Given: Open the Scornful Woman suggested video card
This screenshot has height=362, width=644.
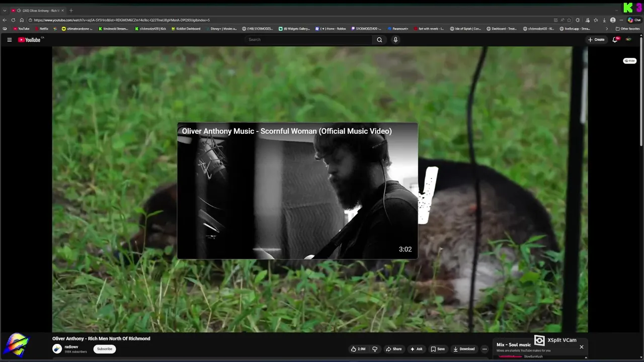Looking at the screenshot, I should (297, 191).
